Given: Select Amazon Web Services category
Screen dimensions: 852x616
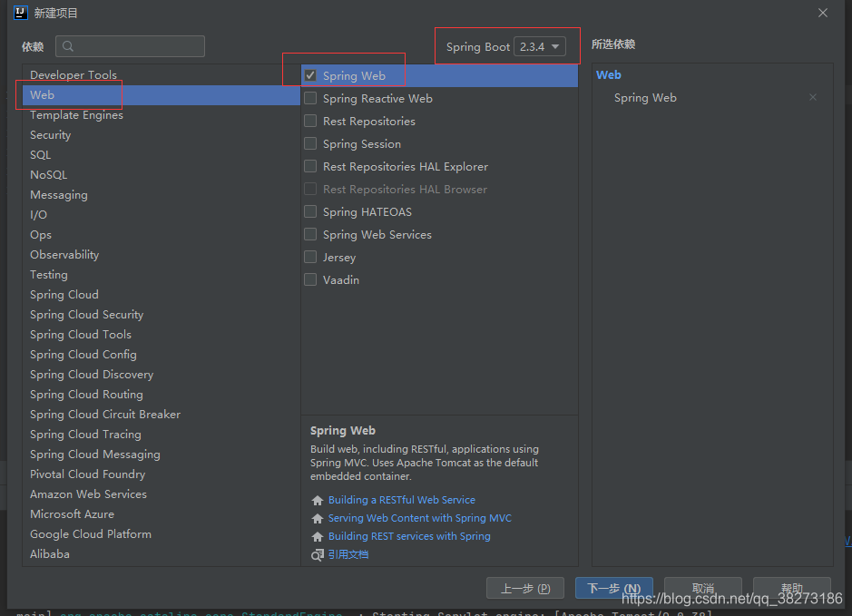Looking at the screenshot, I should click(x=161, y=494).
